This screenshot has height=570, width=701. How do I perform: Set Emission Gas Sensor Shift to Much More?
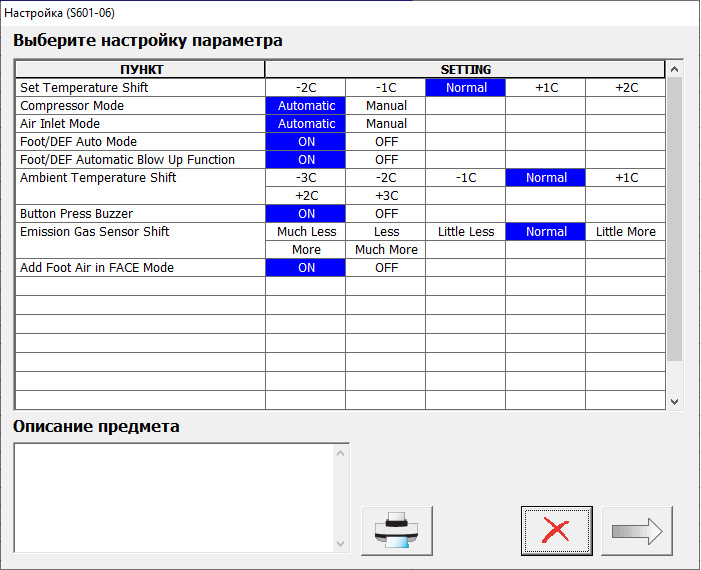[386, 249]
